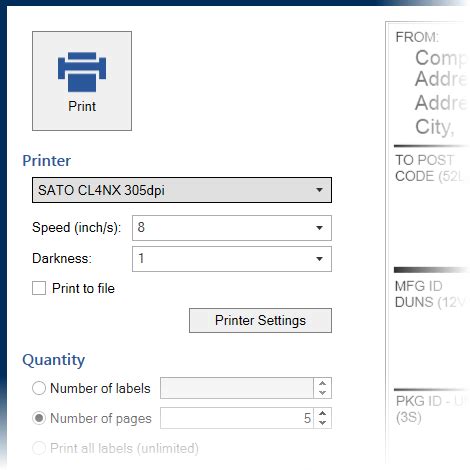
Task: Increase number of labels with up arrow
Action: (x=322, y=383)
